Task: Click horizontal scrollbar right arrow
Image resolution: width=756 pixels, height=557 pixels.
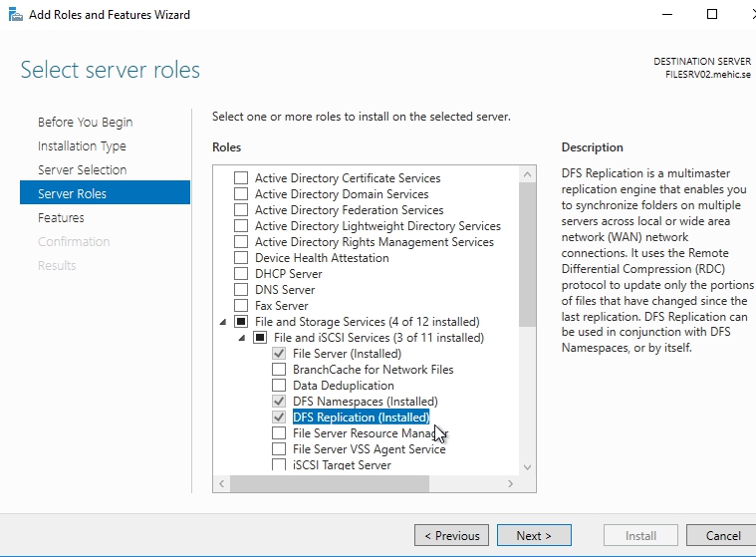Action: [x=511, y=483]
